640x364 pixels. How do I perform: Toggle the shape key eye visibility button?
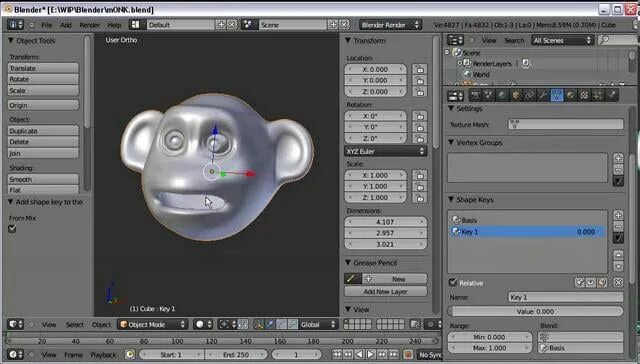click(x=591, y=282)
